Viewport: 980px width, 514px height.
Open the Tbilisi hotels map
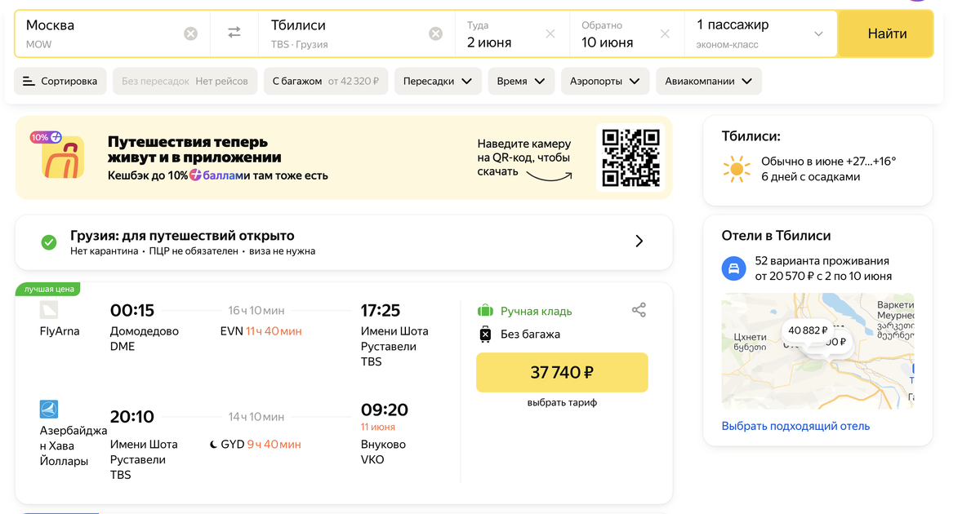point(817,351)
